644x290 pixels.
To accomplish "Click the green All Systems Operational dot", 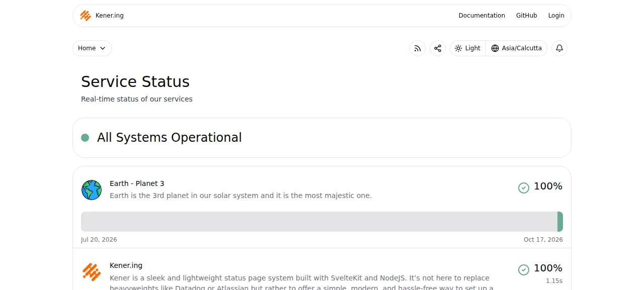I will pos(85,138).
